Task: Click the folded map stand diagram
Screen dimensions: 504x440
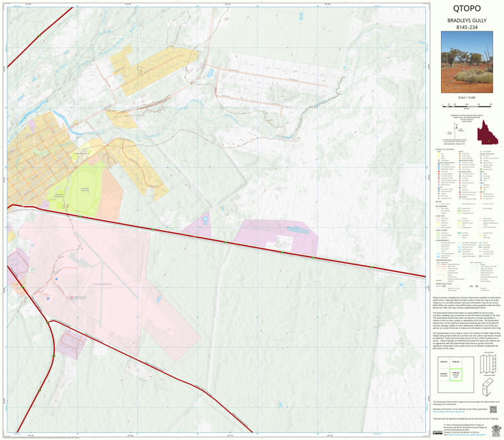Action: [488, 387]
